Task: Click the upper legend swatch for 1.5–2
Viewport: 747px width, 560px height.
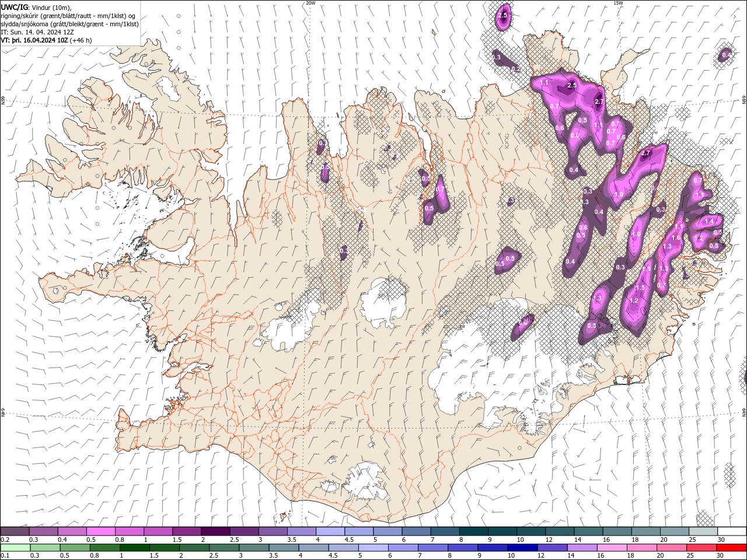Action: [x=187, y=531]
